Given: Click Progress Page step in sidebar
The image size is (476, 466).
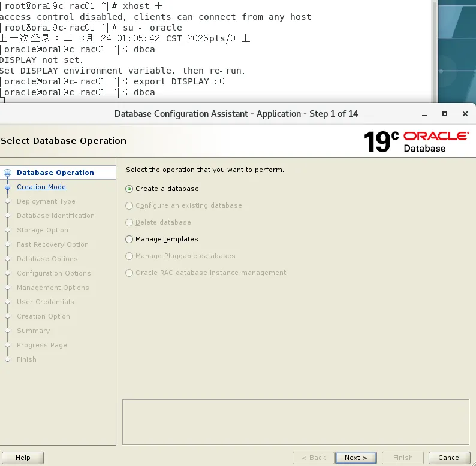Looking at the screenshot, I should [41, 345].
